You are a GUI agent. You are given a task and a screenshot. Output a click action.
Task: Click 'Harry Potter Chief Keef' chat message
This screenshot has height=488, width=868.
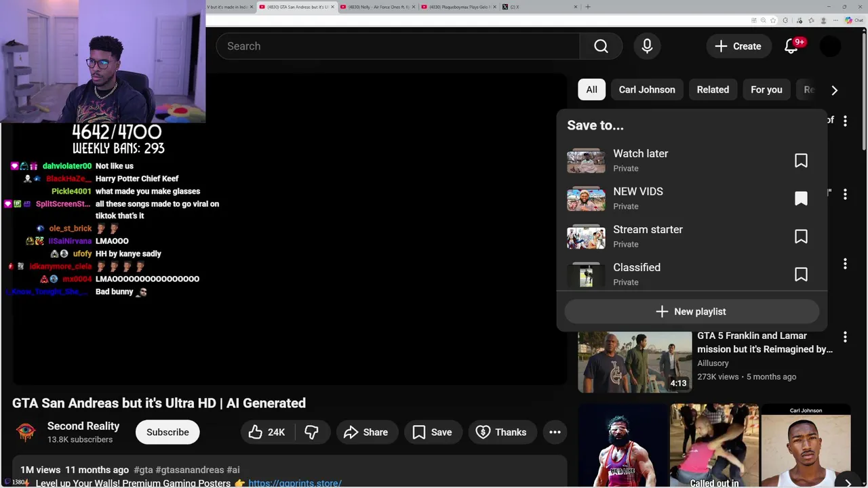coord(137,179)
